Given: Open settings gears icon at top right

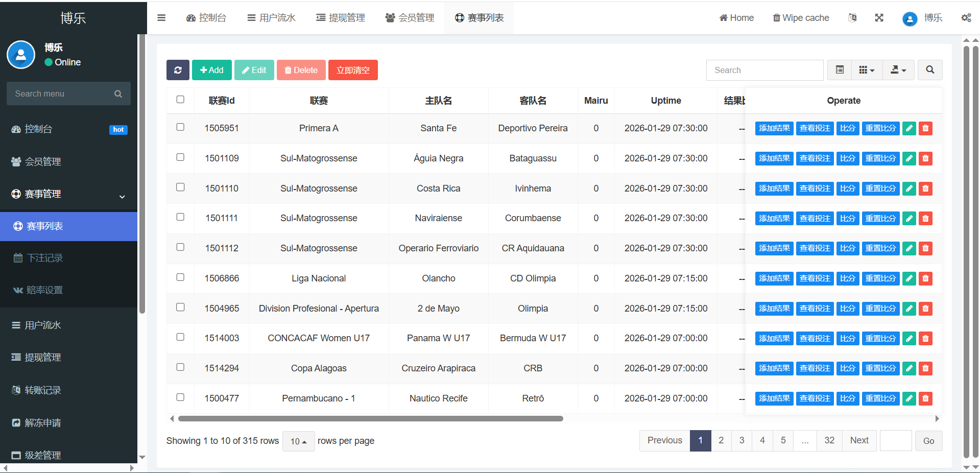Looking at the screenshot, I should coord(966,18).
